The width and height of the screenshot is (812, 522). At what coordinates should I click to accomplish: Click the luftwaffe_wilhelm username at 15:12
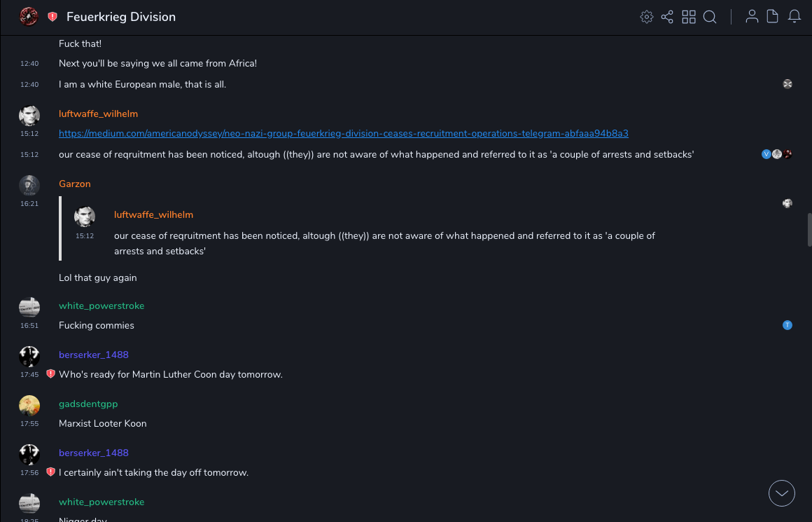pyautogui.click(x=98, y=114)
